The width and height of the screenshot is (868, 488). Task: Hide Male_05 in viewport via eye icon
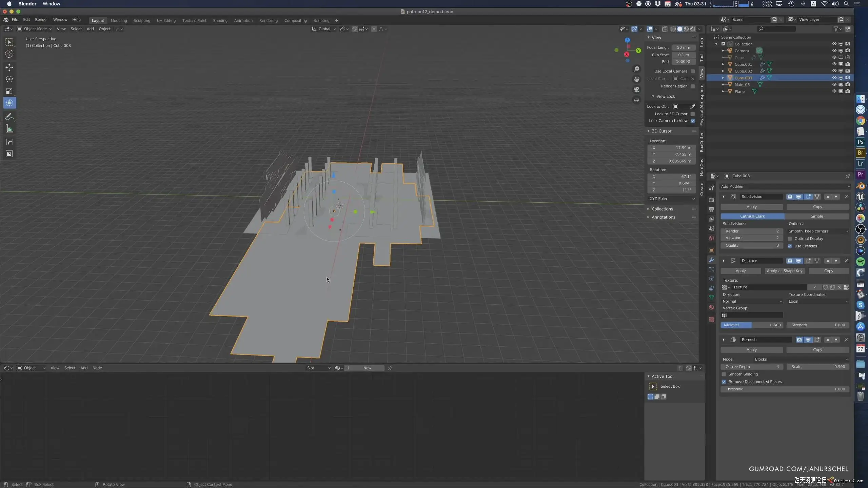click(834, 85)
